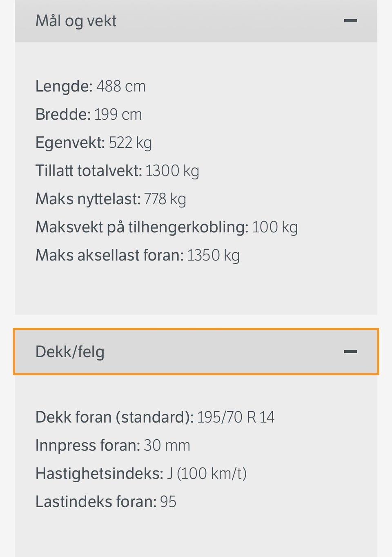This screenshot has height=557, width=392.
Task: Click the 100 kg tilhengerkobling value
Action: click(274, 227)
